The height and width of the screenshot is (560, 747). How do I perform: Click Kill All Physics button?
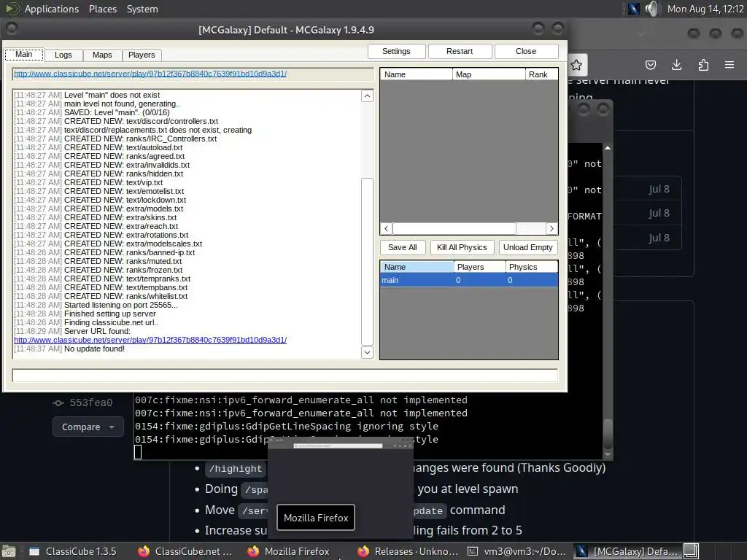point(462,247)
